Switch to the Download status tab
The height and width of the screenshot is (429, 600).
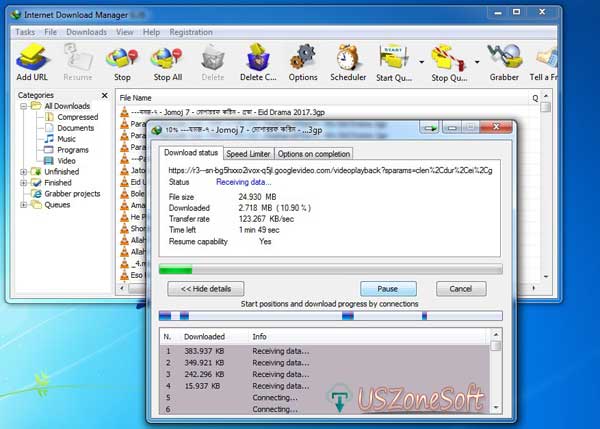click(x=191, y=153)
